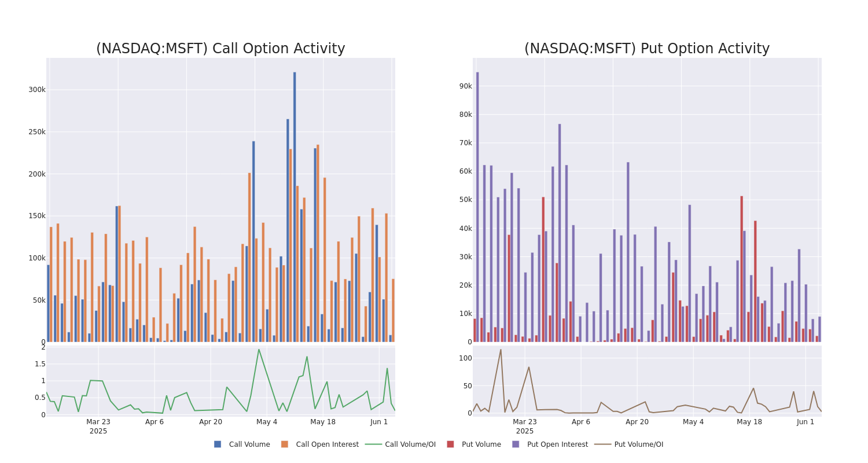Click the 60k label on put chart axis
The image size is (868, 463).
pos(466,171)
